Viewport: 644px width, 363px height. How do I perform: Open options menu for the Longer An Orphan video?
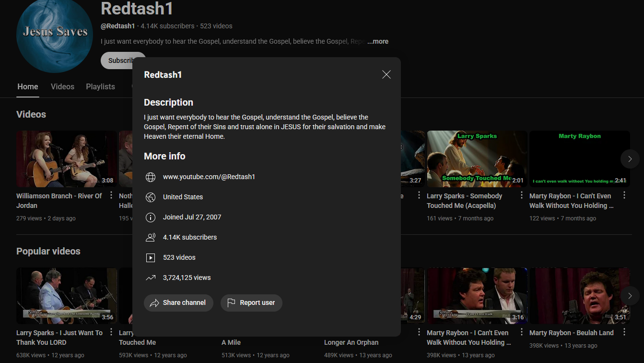coord(419,332)
